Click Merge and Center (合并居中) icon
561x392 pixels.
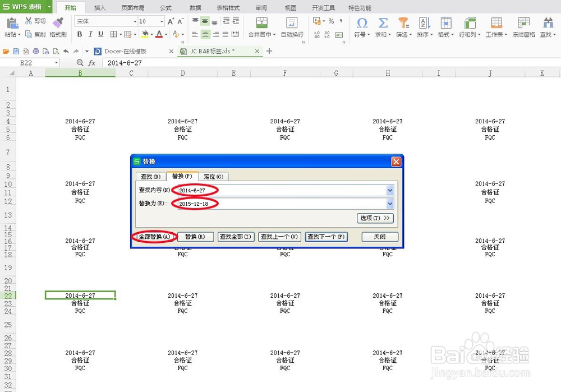point(262,23)
